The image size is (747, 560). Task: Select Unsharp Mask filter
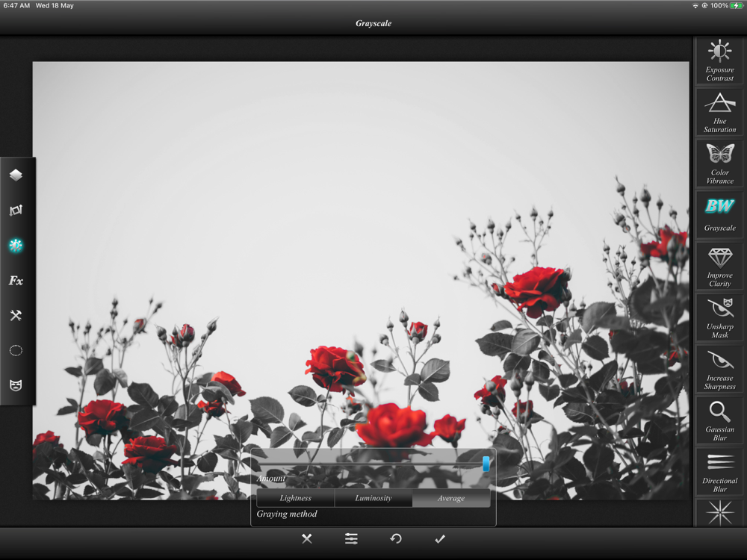719,317
